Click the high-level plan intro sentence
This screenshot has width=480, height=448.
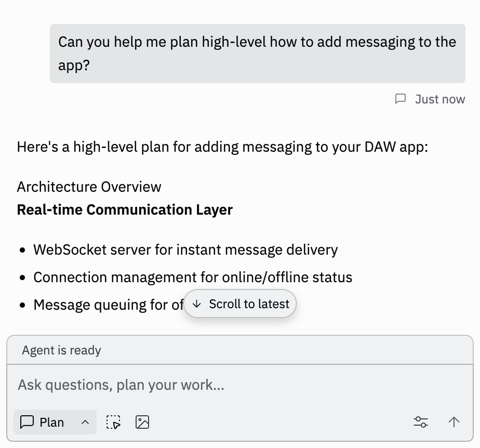[222, 147]
